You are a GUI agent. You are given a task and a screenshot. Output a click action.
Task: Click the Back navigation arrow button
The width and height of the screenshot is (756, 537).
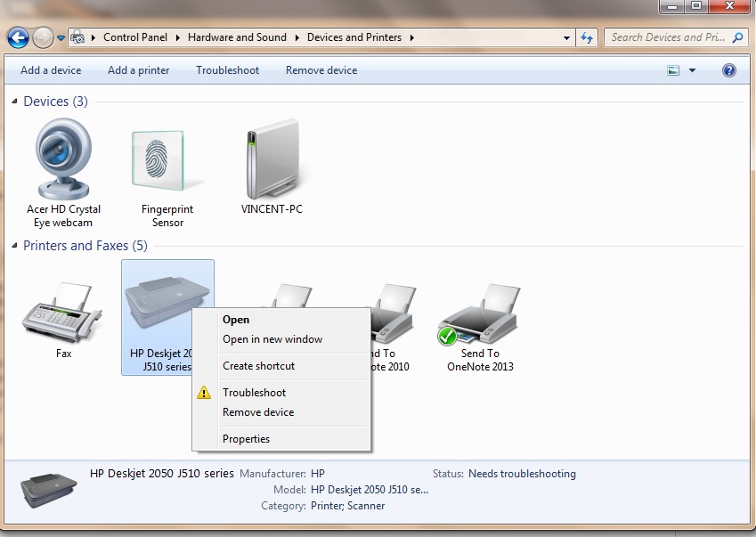pos(18,37)
